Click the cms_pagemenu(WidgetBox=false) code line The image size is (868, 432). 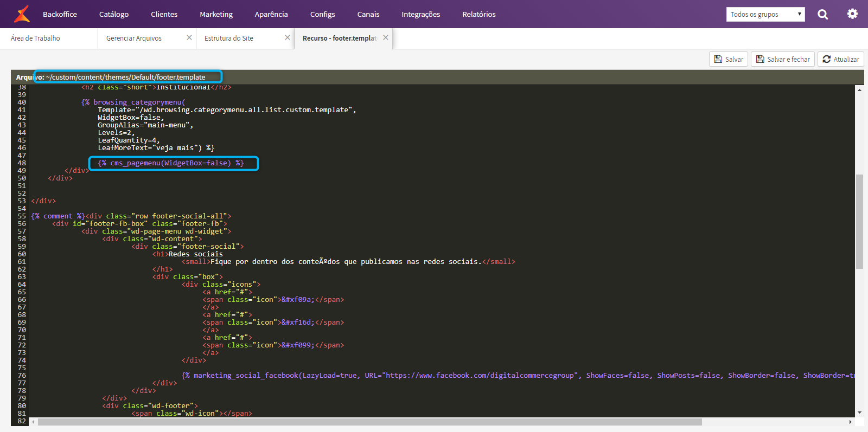(x=171, y=163)
